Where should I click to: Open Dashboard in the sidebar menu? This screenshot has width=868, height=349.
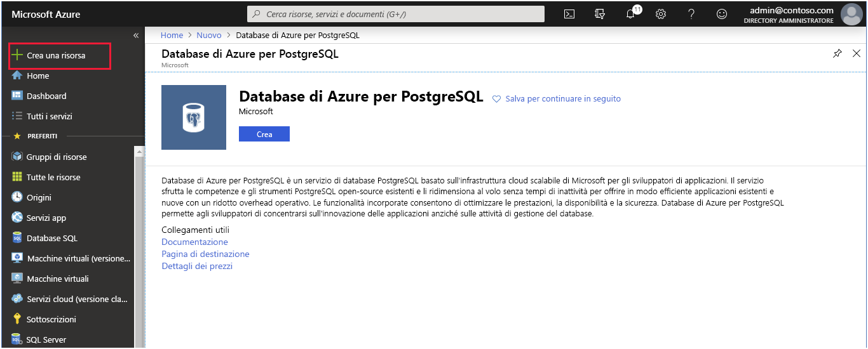(x=46, y=96)
